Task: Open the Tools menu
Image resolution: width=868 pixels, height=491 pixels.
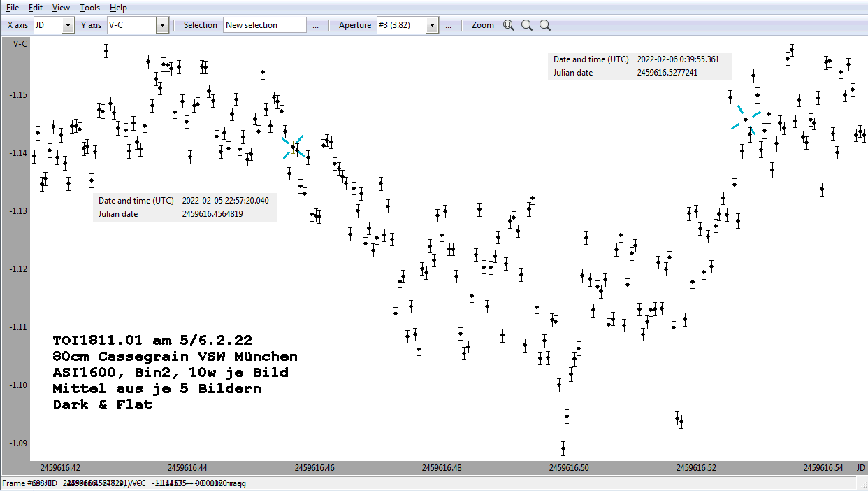Action: tap(89, 8)
